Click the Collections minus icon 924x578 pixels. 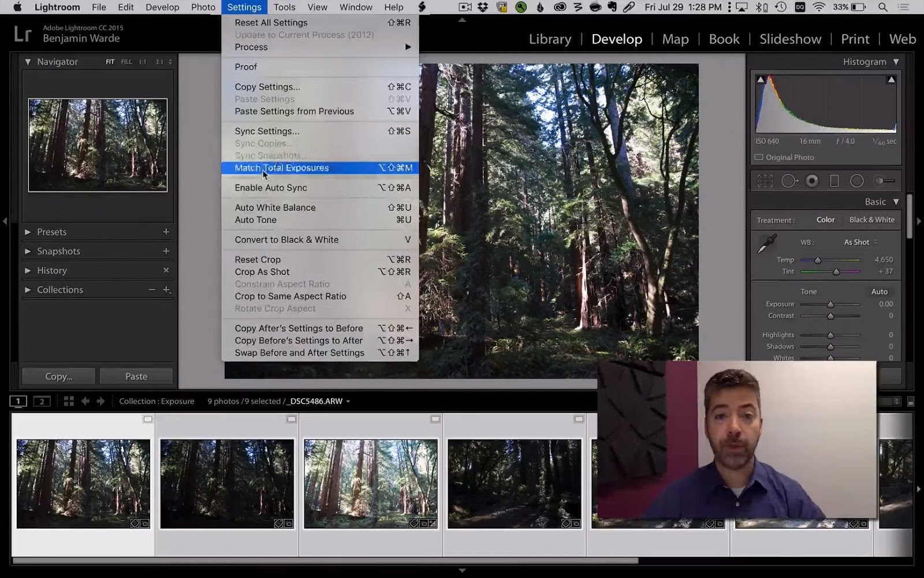(152, 290)
